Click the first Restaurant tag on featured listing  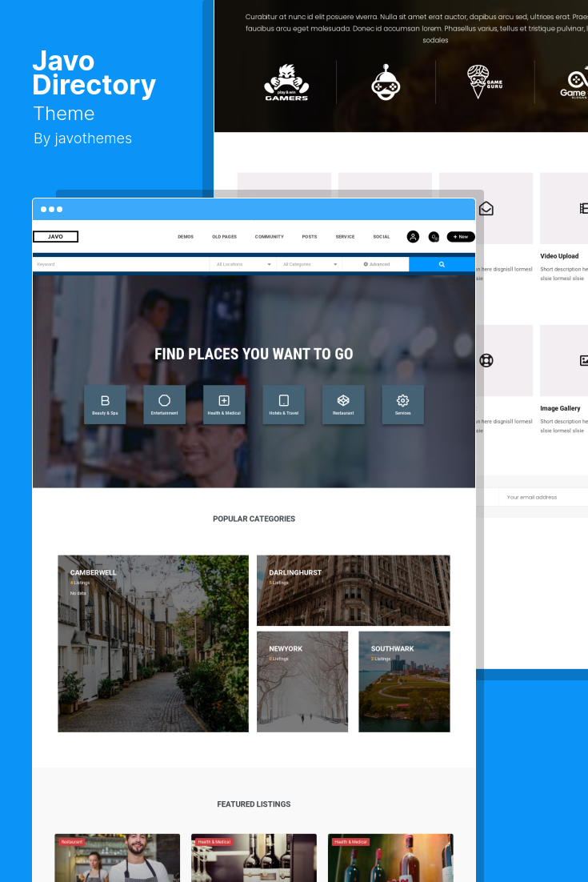(72, 842)
